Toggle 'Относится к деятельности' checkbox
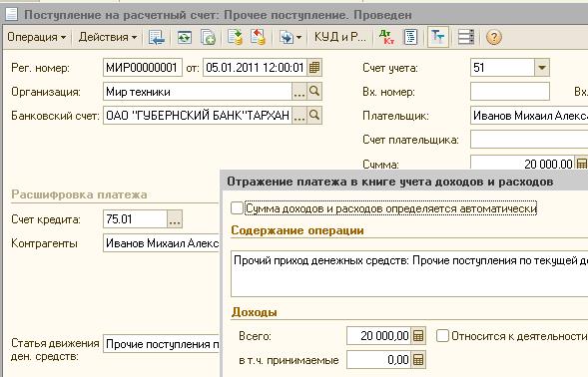Viewport: 588px width, 377px height. pyautogui.click(x=442, y=336)
